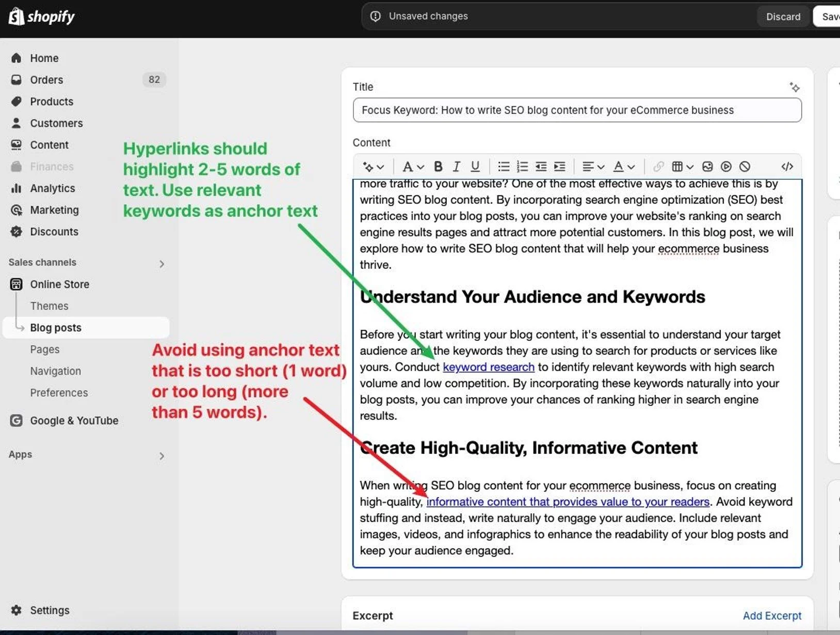Screen dimensions: 840x635
Task: Open Pages under Online Store
Action: 45,350
